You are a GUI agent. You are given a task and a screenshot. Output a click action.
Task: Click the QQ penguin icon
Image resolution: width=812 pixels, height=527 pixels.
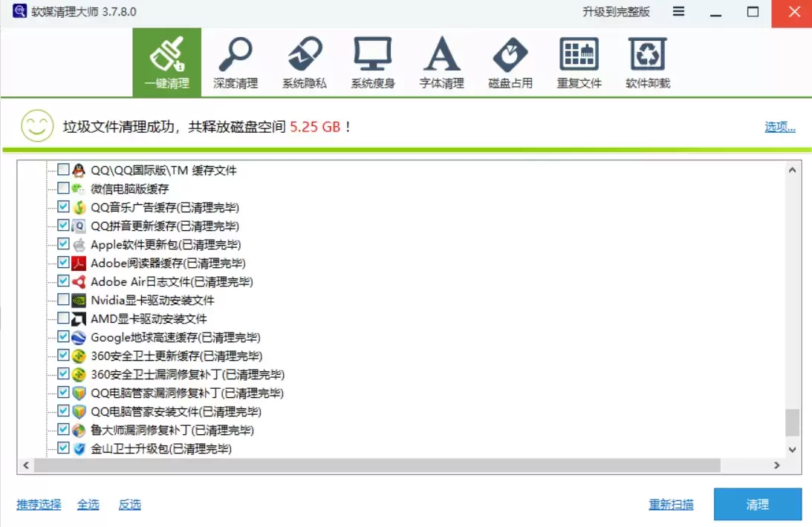79,170
